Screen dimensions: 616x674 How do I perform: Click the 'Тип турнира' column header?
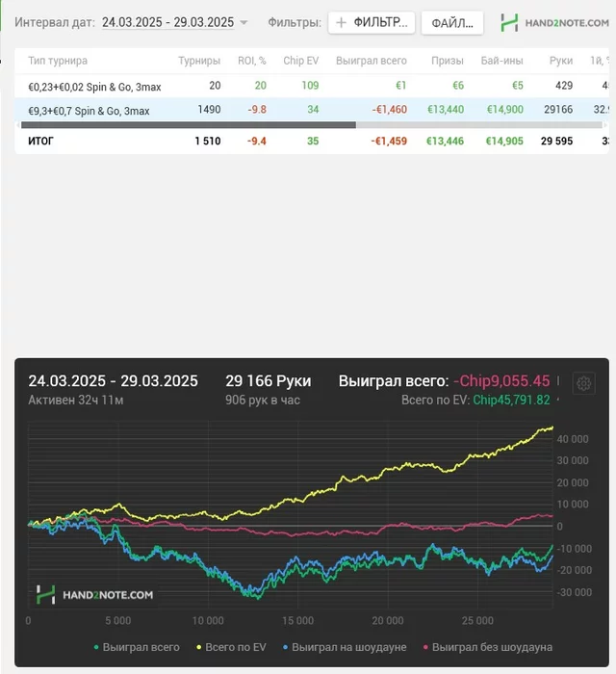click(58, 61)
